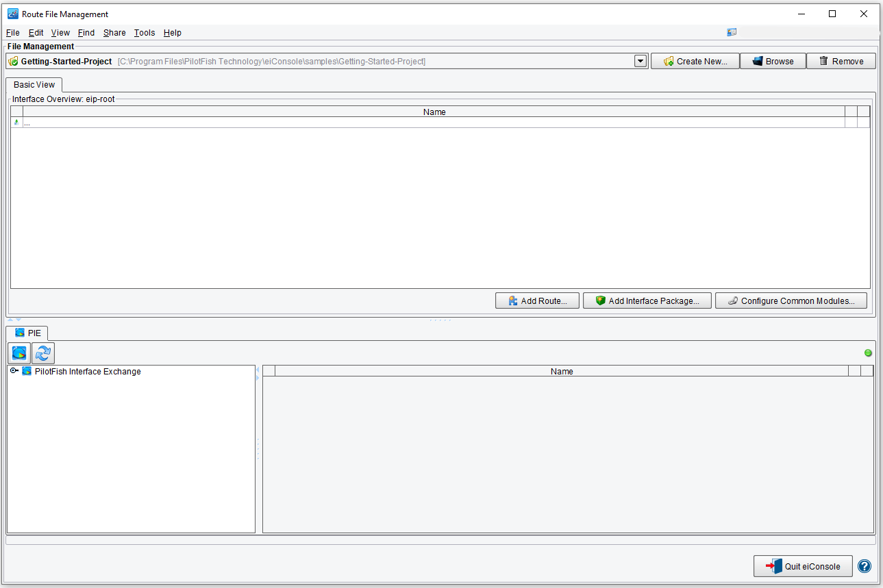Viewport: 883px width, 588px height.
Task: Click the Remove button
Action: tap(841, 61)
